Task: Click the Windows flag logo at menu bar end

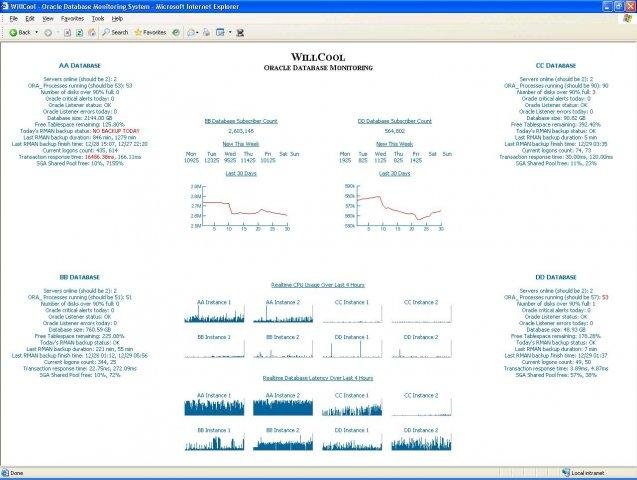Action: click(628, 19)
